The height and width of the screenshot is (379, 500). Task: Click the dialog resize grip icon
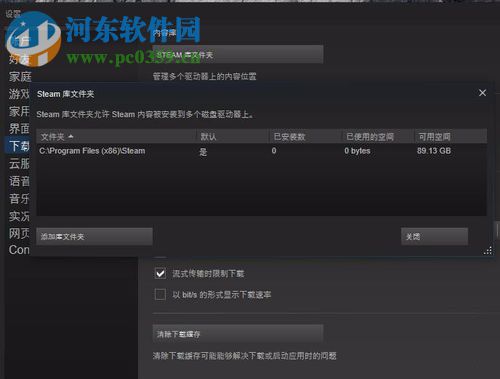488,251
